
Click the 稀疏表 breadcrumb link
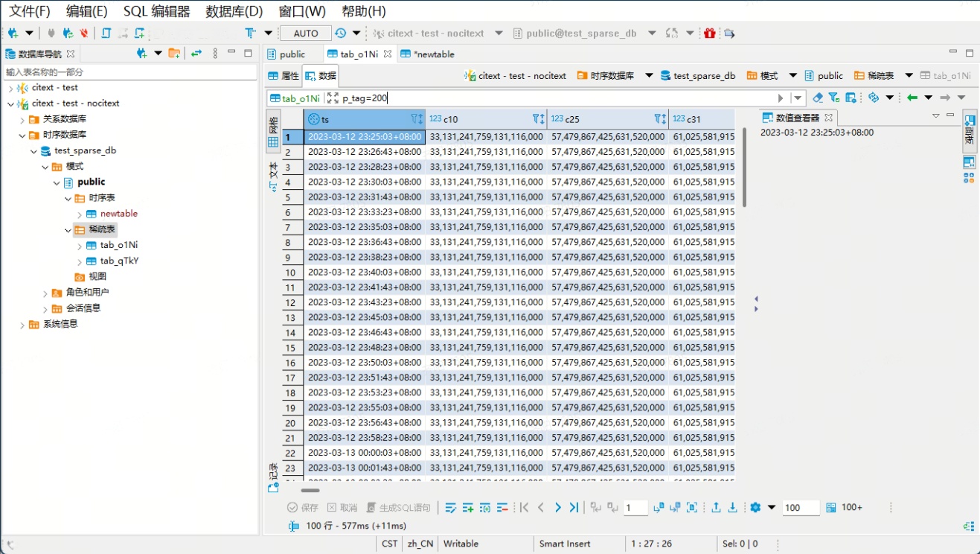[x=874, y=75]
